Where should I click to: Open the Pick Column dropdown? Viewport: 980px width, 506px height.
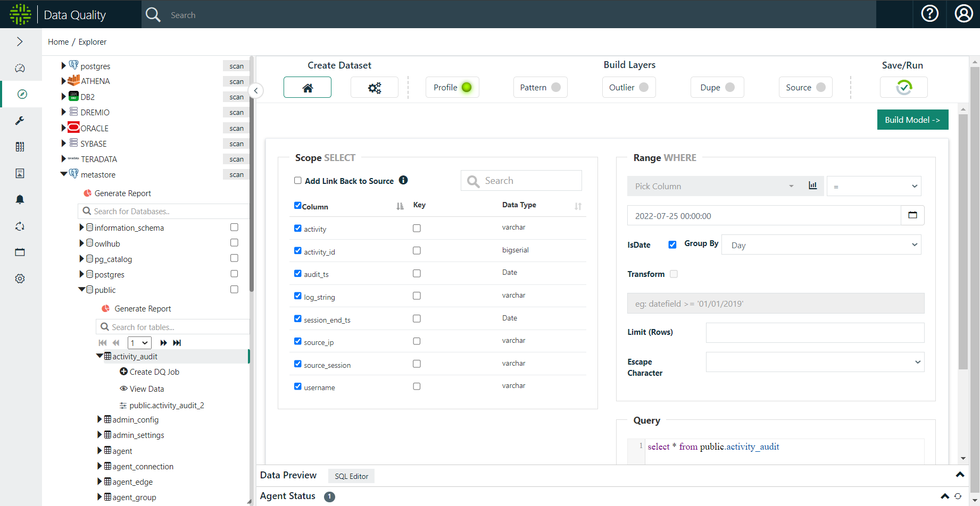pos(713,186)
